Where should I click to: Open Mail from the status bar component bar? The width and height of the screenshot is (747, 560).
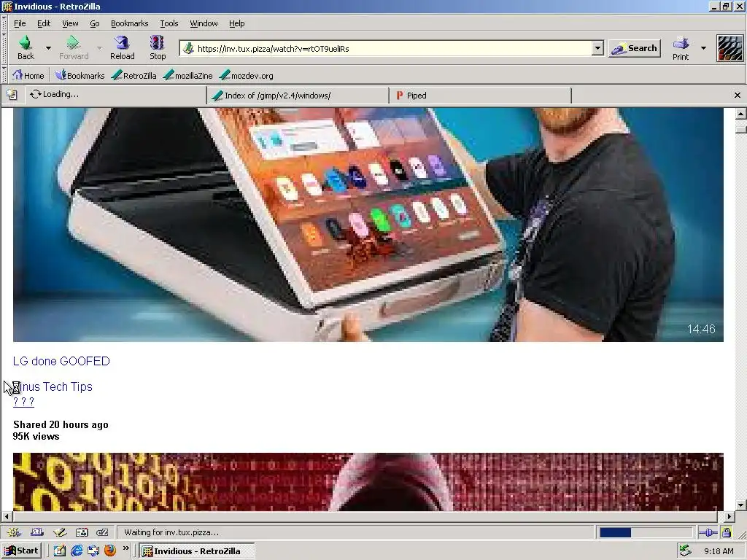pyautogui.click(x=36, y=532)
